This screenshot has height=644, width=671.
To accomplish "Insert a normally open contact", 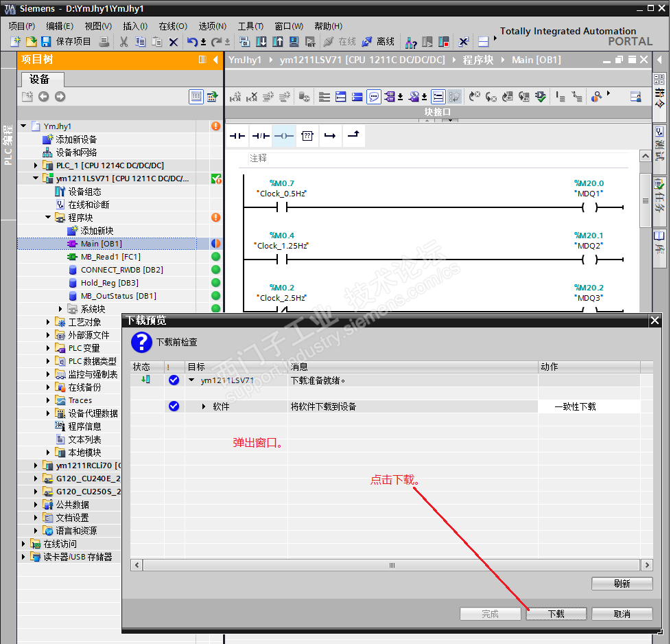I will [237, 136].
